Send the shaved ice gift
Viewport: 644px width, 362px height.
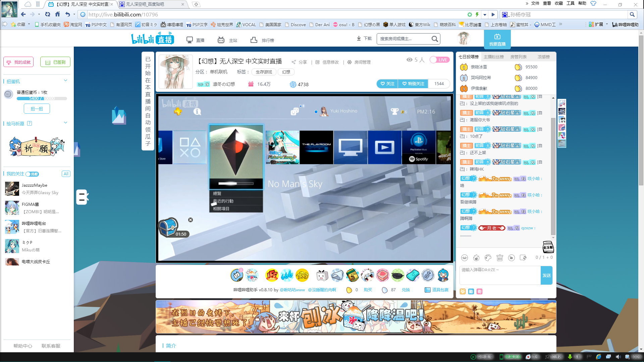(252, 276)
